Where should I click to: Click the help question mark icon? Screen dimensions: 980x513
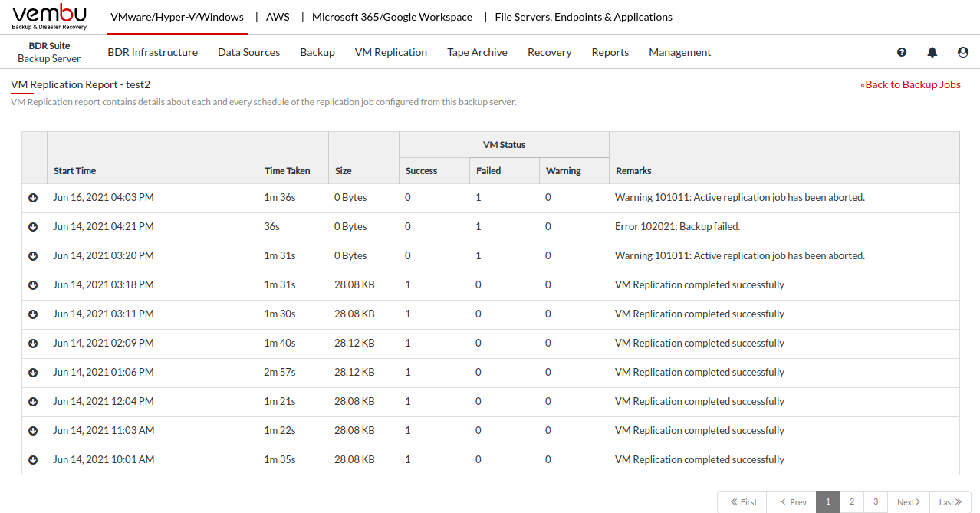902,52
